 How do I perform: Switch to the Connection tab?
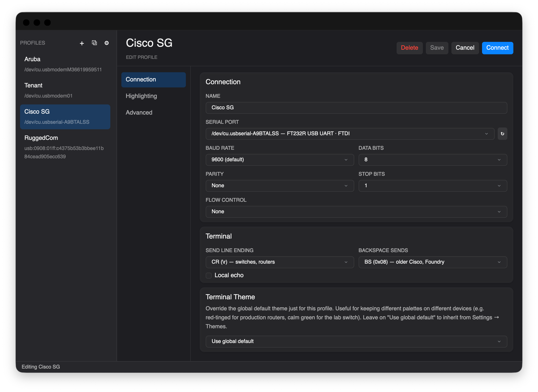coord(153,80)
